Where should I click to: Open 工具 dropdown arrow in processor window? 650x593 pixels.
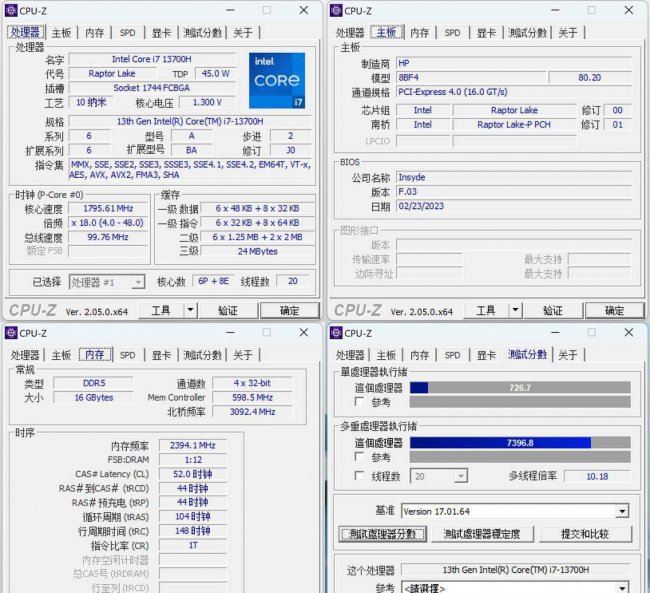tap(190, 310)
